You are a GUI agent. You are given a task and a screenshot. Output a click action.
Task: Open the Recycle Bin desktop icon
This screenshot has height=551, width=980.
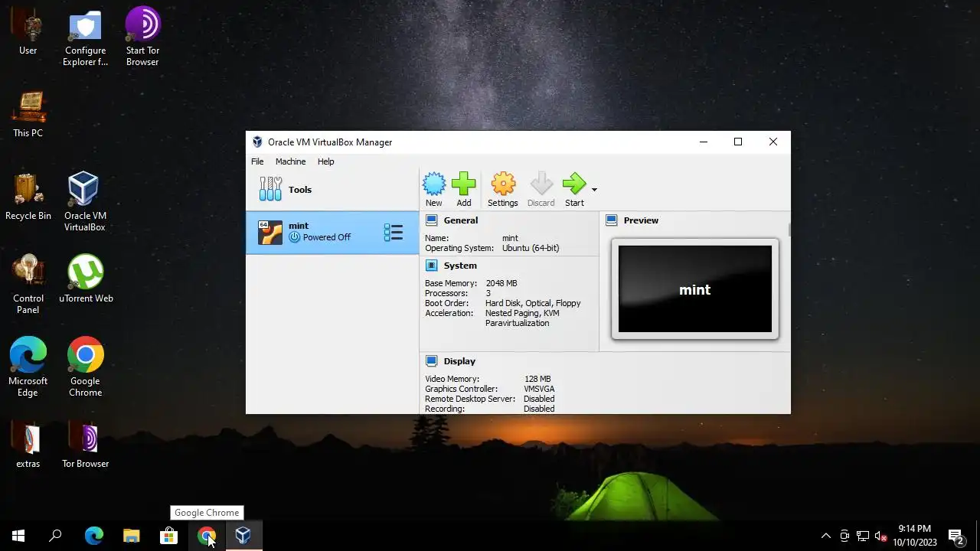click(28, 197)
